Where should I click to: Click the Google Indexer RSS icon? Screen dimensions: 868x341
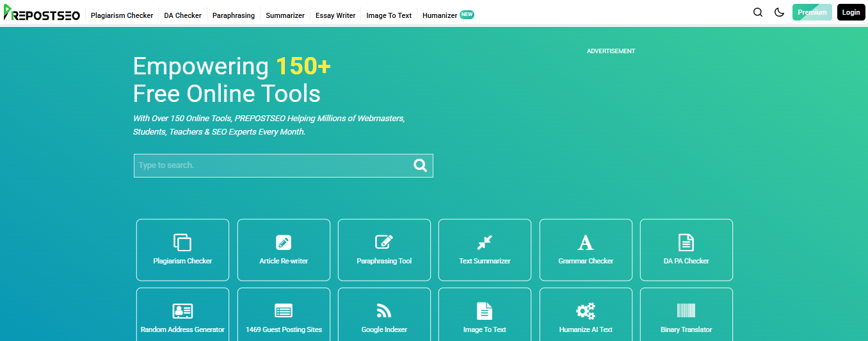click(x=384, y=311)
